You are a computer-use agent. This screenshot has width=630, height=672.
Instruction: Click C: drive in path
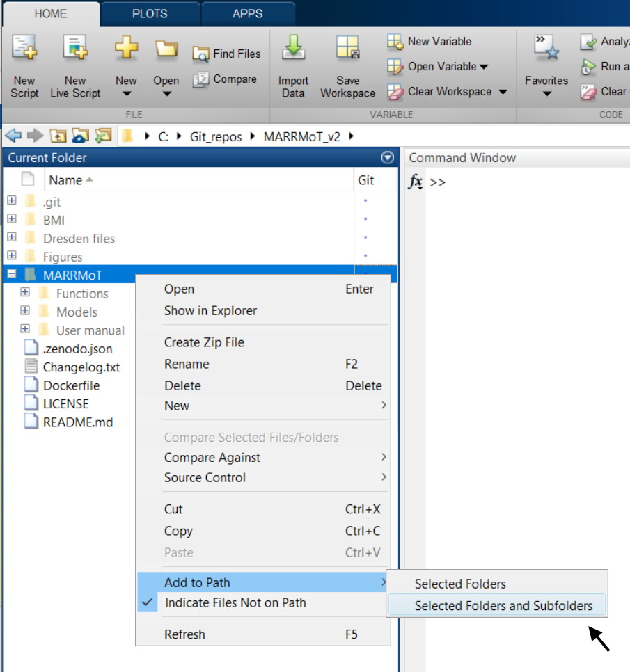pyautogui.click(x=163, y=137)
